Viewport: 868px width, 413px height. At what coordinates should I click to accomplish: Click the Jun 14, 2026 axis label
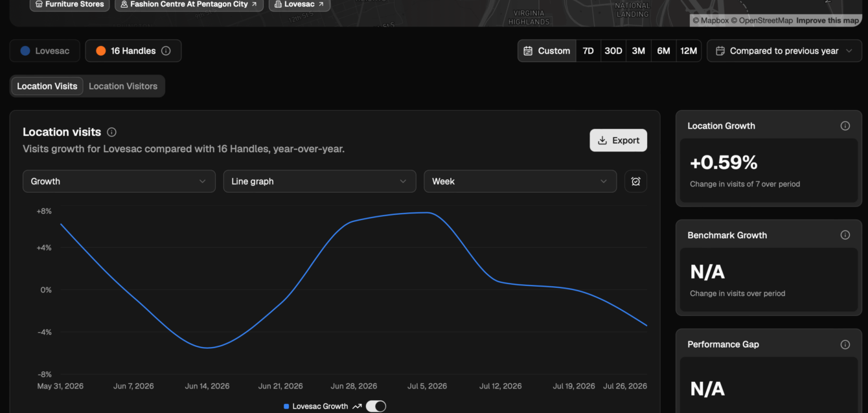[207, 386]
